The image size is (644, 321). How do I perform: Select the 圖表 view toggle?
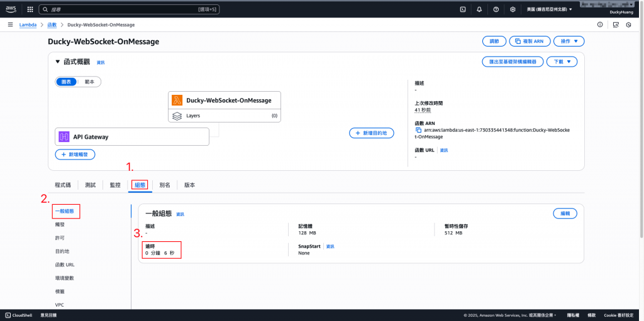coord(65,82)
